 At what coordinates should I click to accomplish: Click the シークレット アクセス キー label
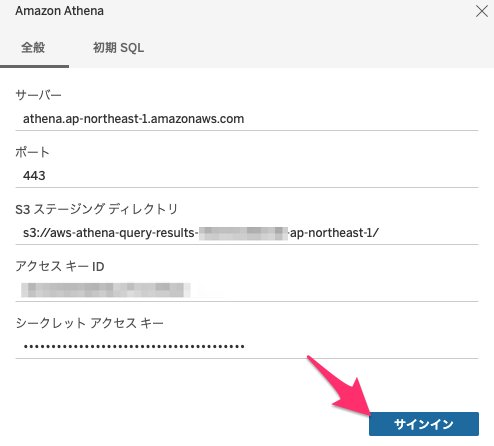pos(89,323)
